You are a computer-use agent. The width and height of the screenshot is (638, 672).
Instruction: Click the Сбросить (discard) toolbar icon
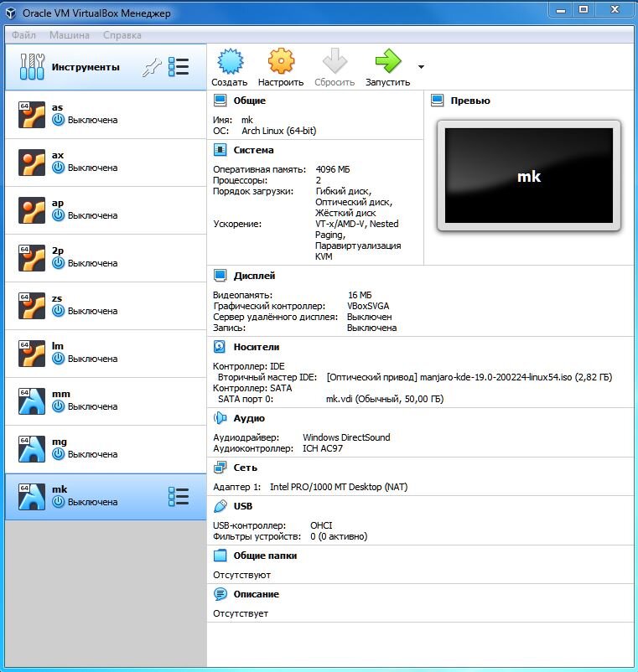335,61
